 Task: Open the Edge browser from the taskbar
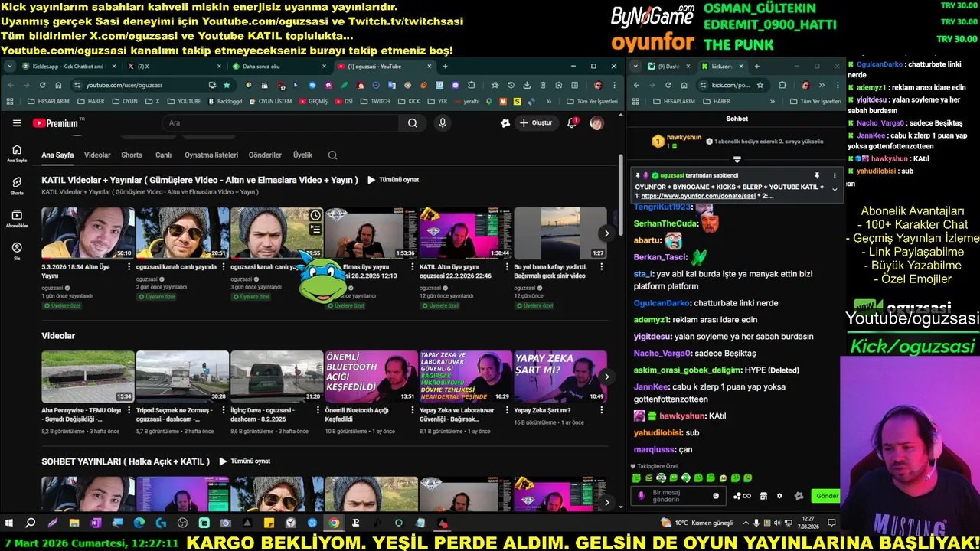point(139,523)
